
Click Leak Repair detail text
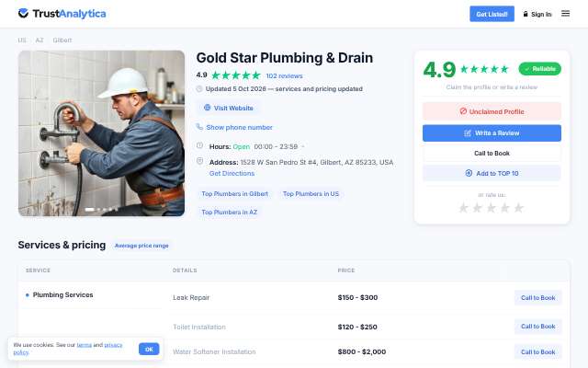point(191,297)
